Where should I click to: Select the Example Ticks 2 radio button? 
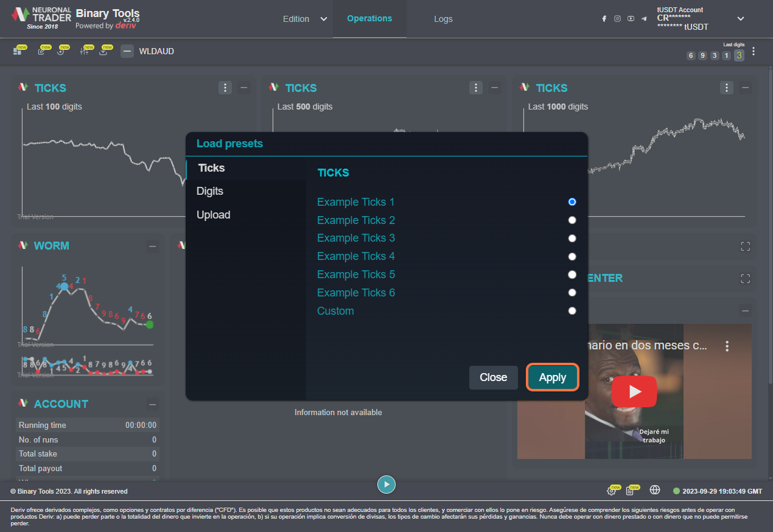[x=572, y=220]
